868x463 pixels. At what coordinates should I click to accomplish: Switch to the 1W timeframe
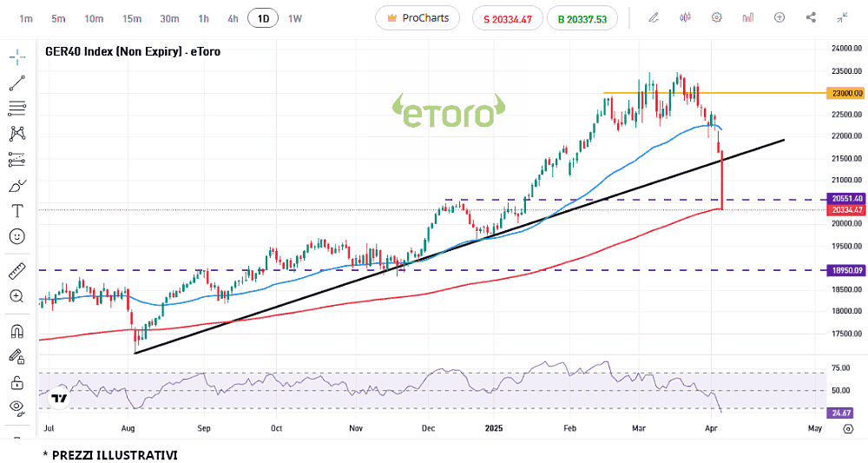pyautogui.click(x=295, y=19)
